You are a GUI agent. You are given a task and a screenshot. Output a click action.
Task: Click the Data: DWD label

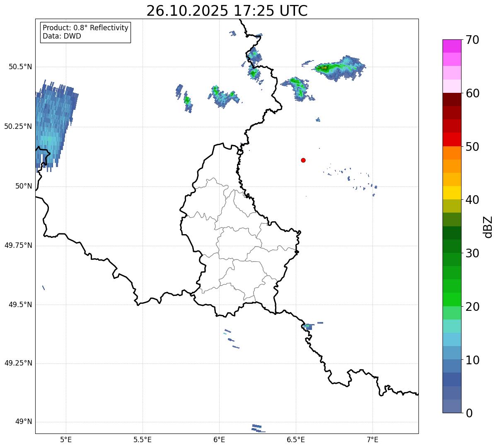click(62, 36)
